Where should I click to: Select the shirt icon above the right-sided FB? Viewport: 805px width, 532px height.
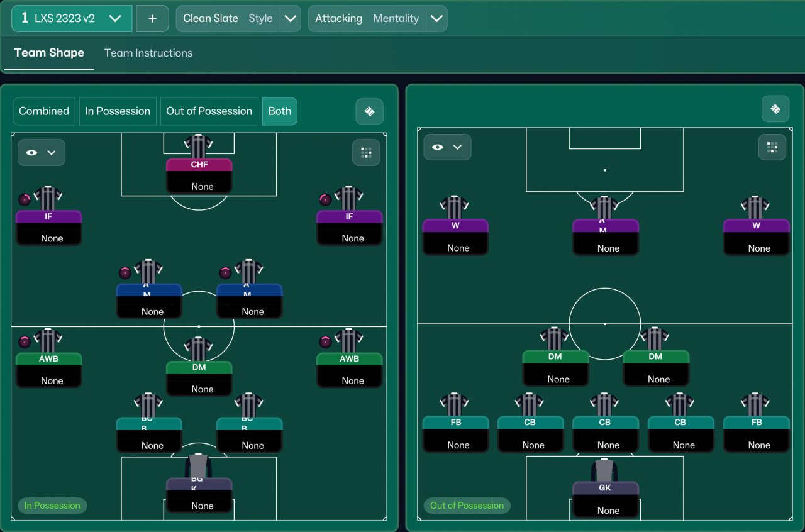pos(755,405)
